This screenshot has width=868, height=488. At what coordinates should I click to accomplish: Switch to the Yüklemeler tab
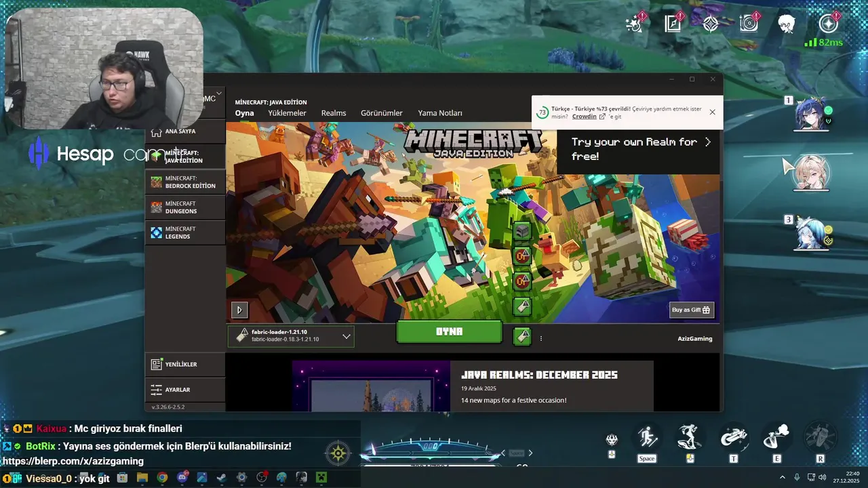click(x=287, y=113)
